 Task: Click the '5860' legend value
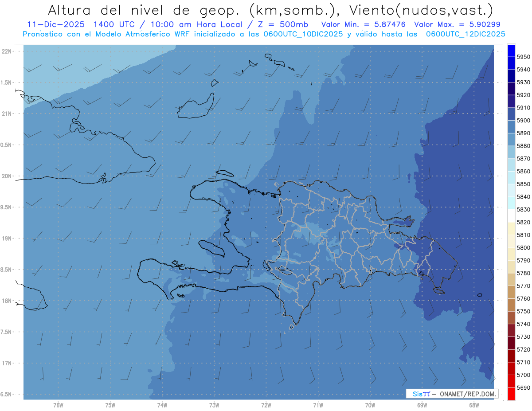tap(523, 171)
